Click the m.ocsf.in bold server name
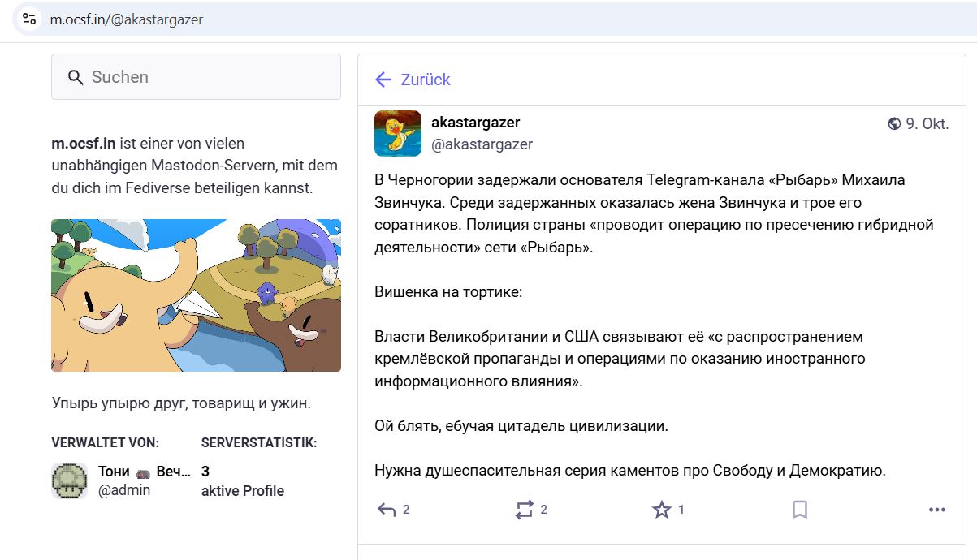Viewport: 977px width, 560px height. point(84,144)
